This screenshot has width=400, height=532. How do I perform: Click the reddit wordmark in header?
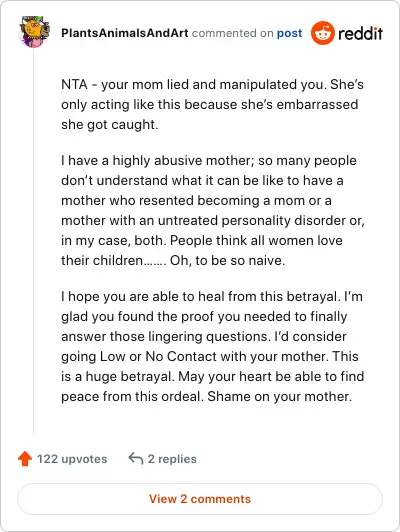(360, 33)
